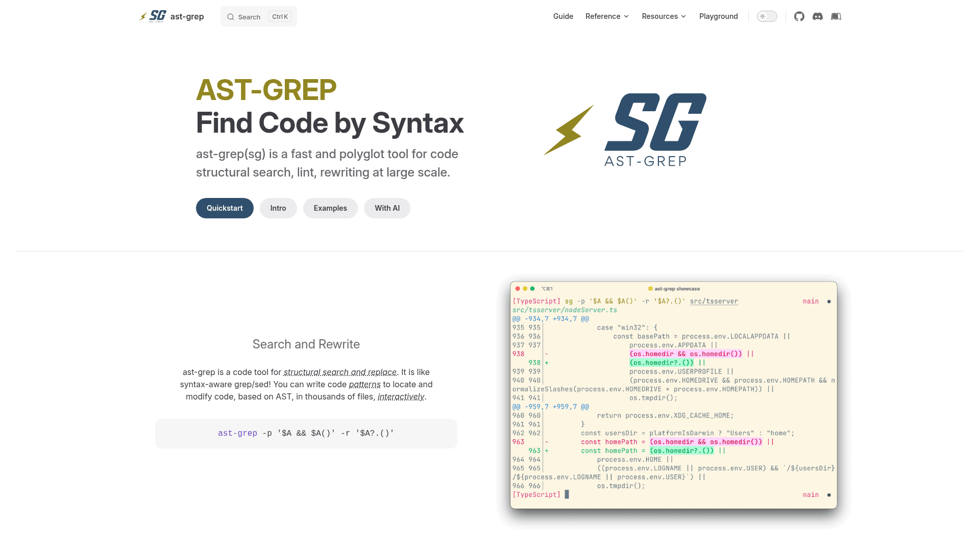Click 'src/tsserver/nodeServer.ts' in the terminal image
Screen dimensions: 980x551
coord(565,310)
